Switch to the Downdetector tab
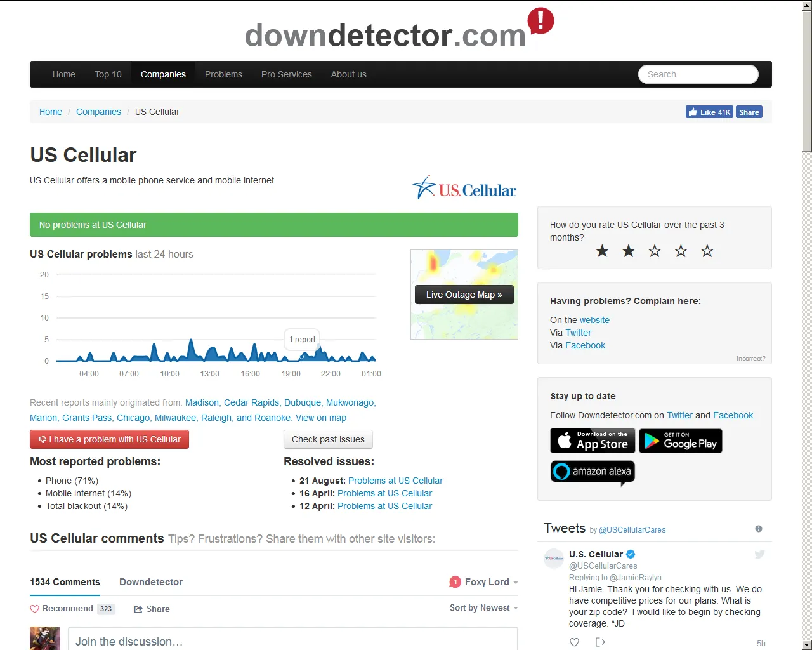Image resolution: width=812 pixels, height=650 pixels. coord(151,582)
